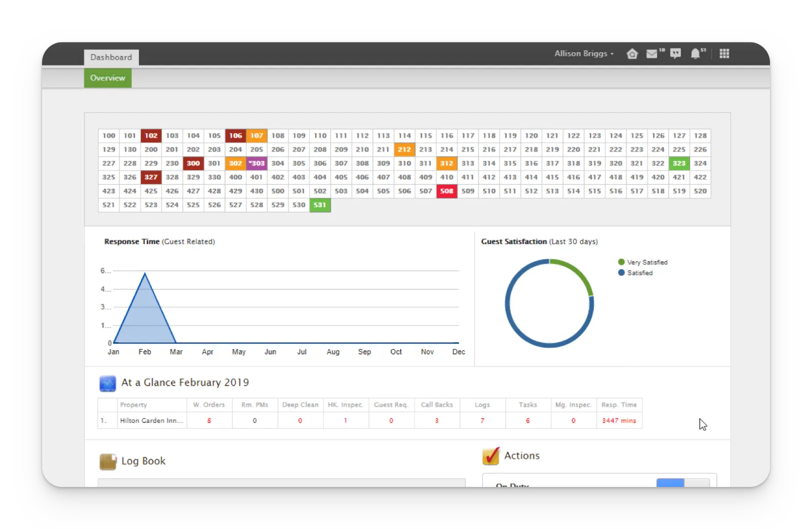Select the Overview tab
Image resolution: width=812 pixels, height=529 pixels.
108,78
